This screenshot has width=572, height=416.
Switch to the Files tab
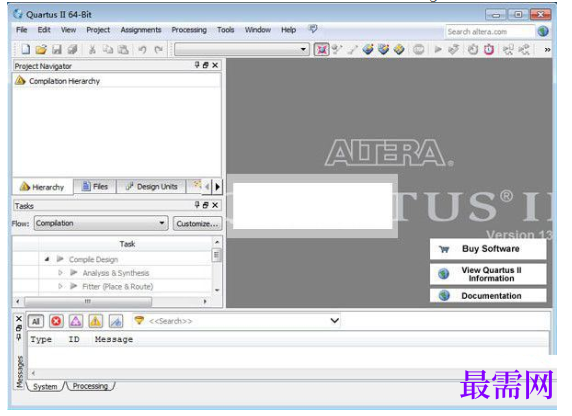pyautogui.click(x=95, y=186)
